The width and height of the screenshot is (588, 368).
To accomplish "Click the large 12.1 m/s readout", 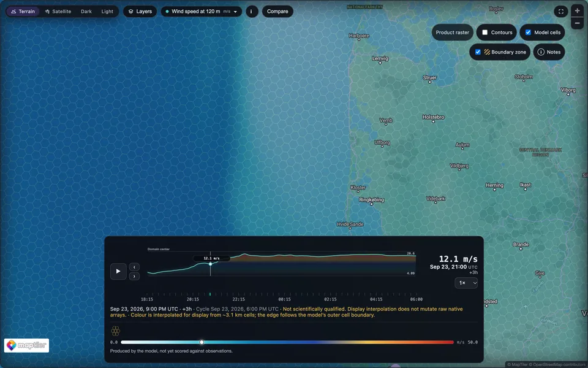I will click(x=458, y=259).
